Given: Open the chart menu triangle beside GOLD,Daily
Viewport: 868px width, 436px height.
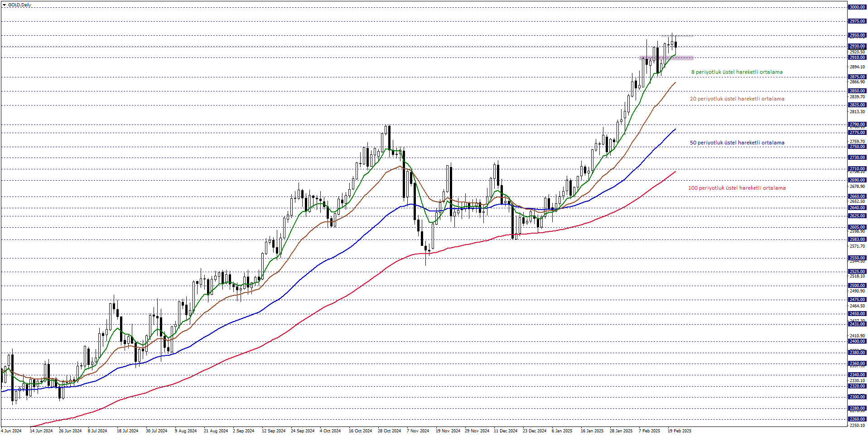Looking at the screenshot, I should pos(4,5).
